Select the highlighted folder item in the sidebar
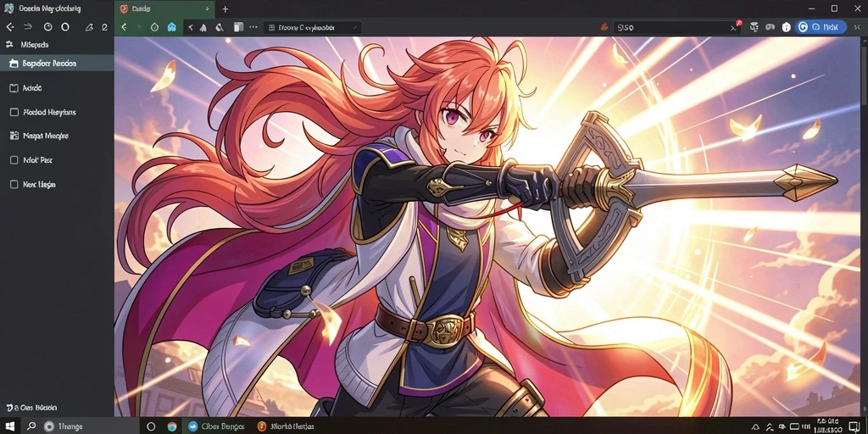 point(57,63)
